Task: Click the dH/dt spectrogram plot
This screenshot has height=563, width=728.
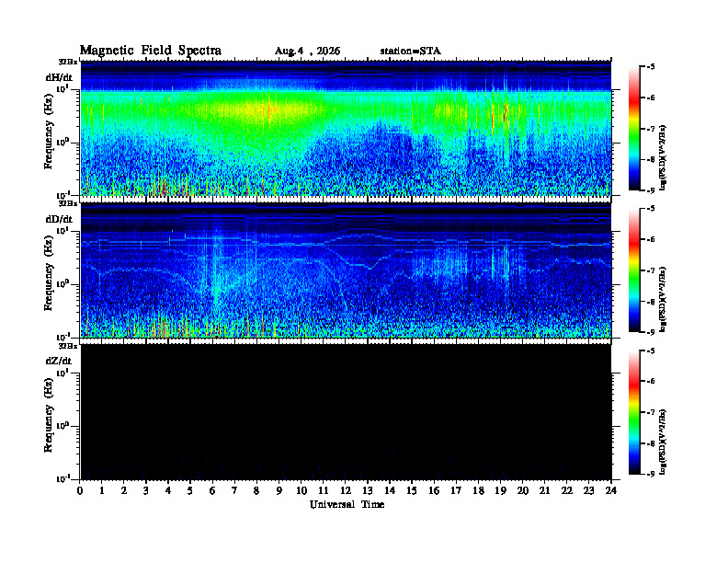Action: point(346,128)
